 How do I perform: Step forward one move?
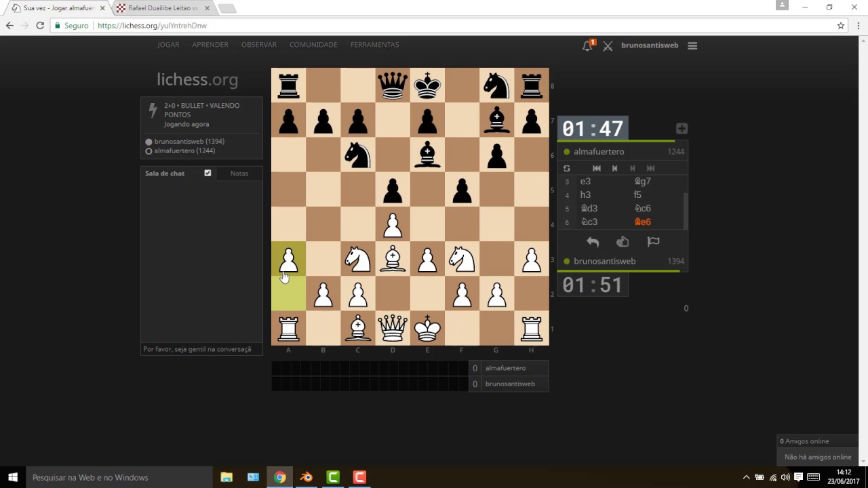pyautogui.click(x=633, y=168)
